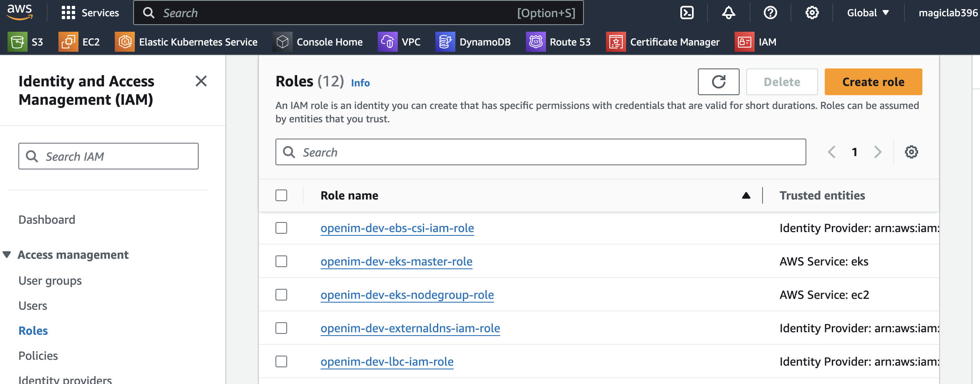
Task: Open the Route 53 shortcut icon
Action: point(536,42)
